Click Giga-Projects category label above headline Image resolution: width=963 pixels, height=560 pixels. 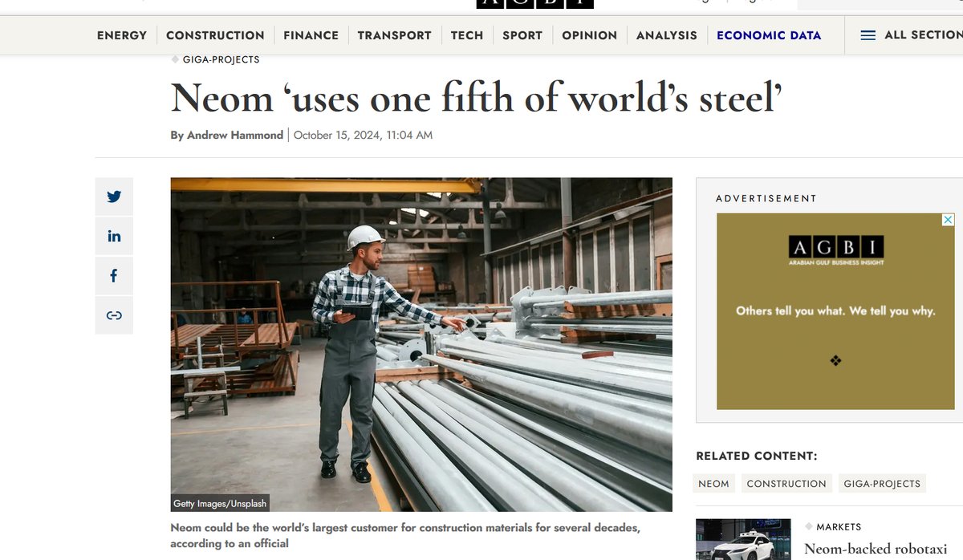click(x=221, y=59)
